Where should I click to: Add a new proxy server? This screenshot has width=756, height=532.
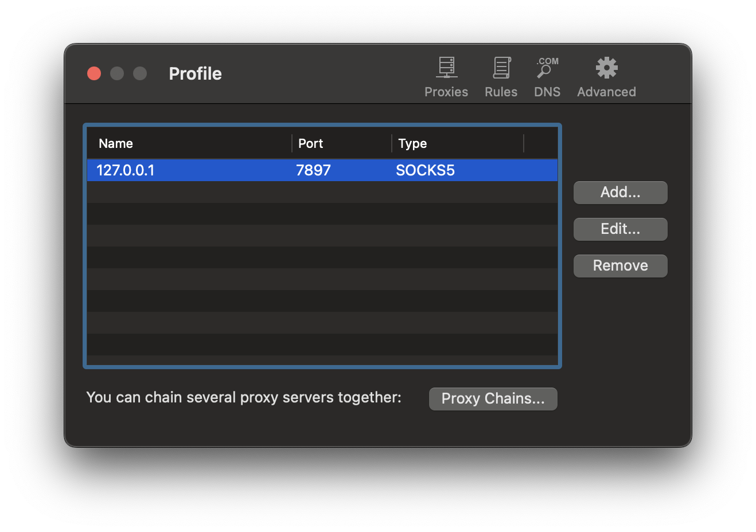(620, 192)
